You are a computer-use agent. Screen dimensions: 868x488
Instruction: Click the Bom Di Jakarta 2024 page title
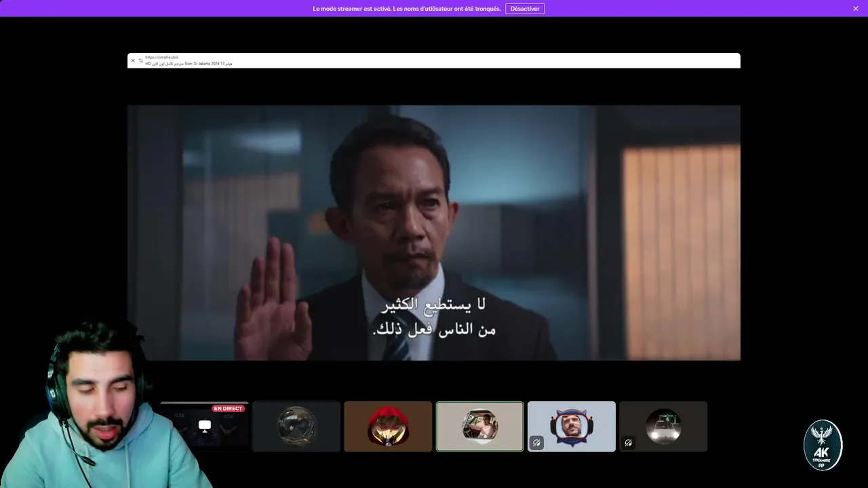189,64
